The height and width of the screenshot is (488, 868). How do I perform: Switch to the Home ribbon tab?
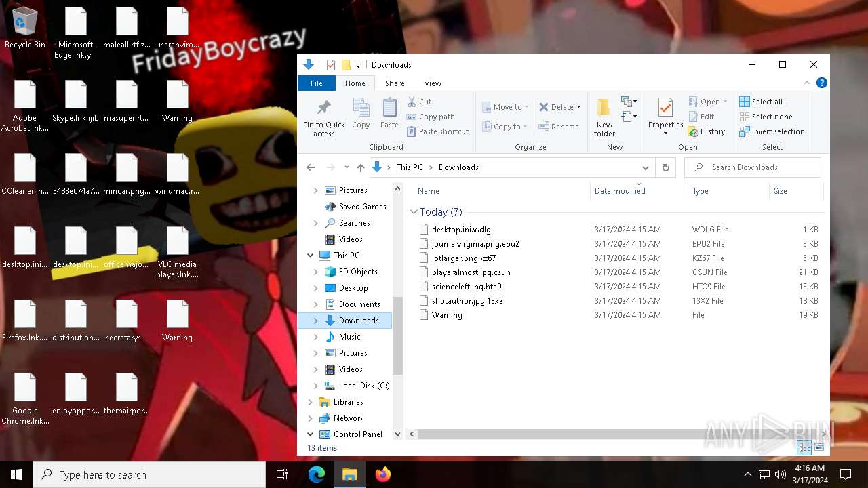click(x=355, y=83)
